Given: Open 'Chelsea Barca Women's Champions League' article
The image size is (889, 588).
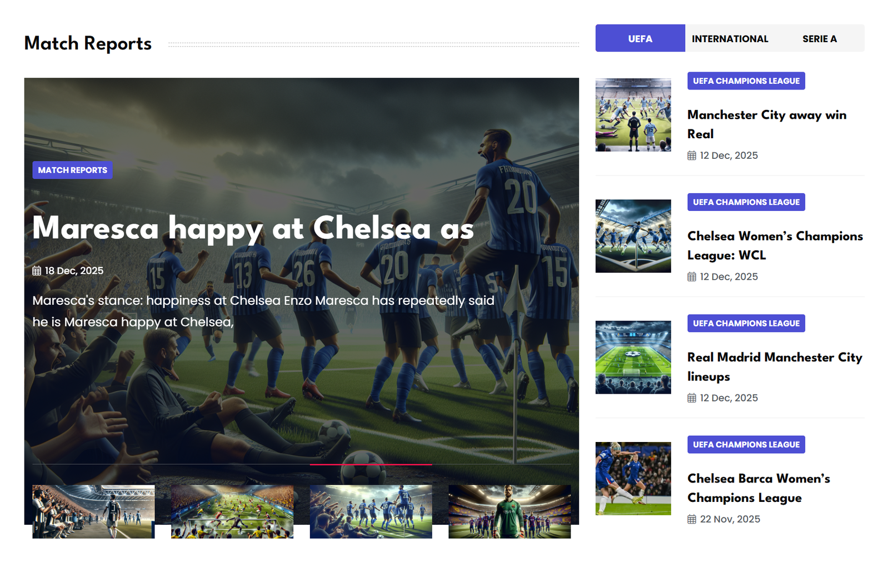Looking at the screenshot, I should [759, 488].
